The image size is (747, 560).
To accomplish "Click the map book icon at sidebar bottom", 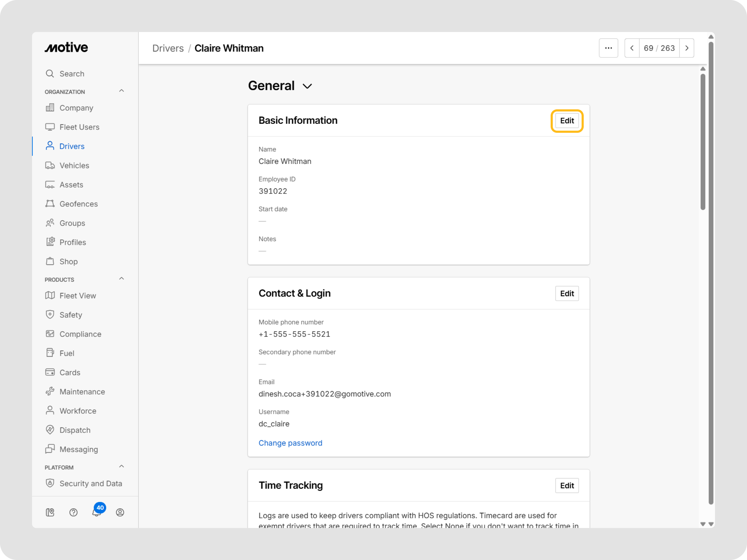I will (x=50, y=513).
